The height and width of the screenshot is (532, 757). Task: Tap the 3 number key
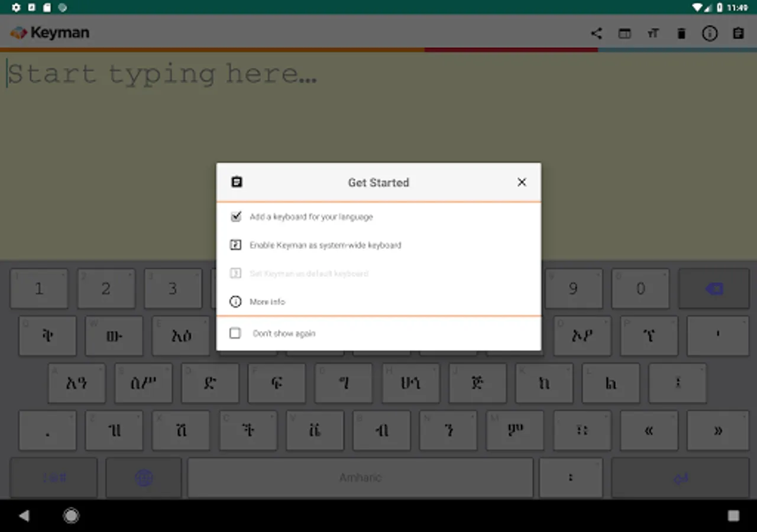[x=173, y=288]
